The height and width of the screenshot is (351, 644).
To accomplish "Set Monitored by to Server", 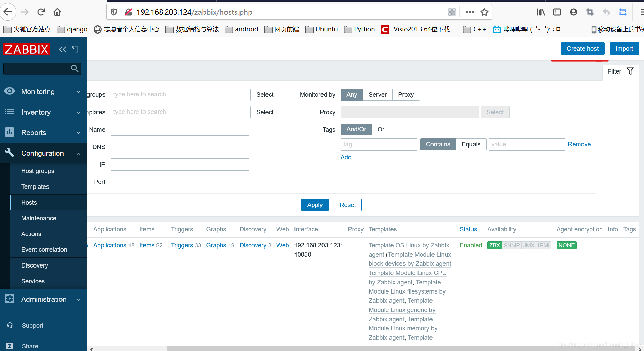I will tap(378, 95).
